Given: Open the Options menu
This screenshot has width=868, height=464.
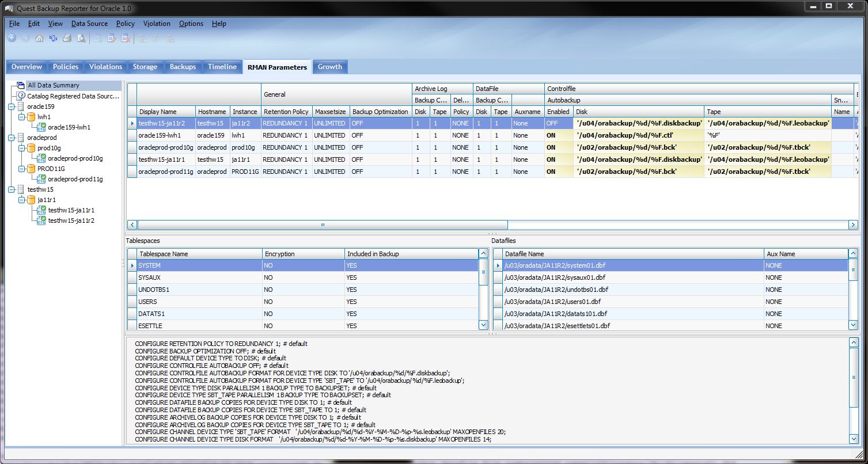Looking at the screenshot, I should [191, 24].
